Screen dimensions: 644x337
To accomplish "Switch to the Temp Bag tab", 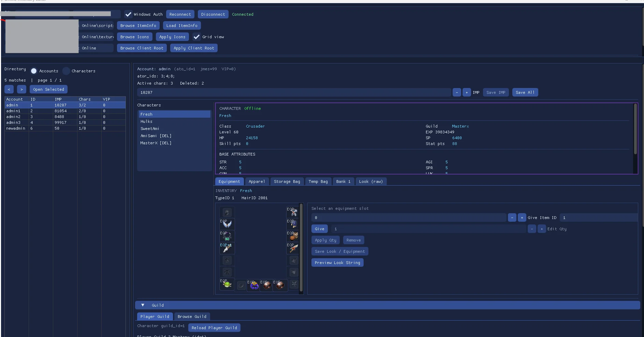I will tap(318, 181).
